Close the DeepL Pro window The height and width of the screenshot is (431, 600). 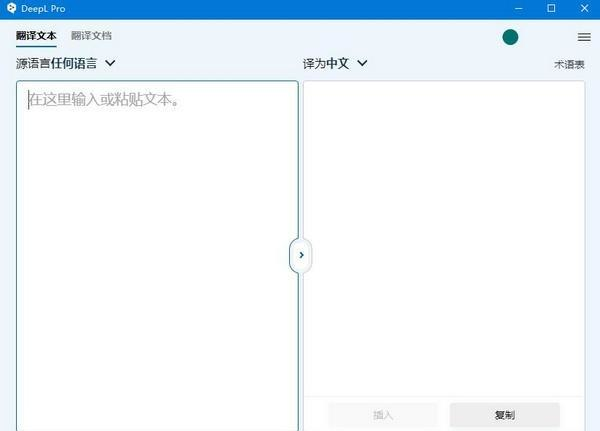(584, 8)
